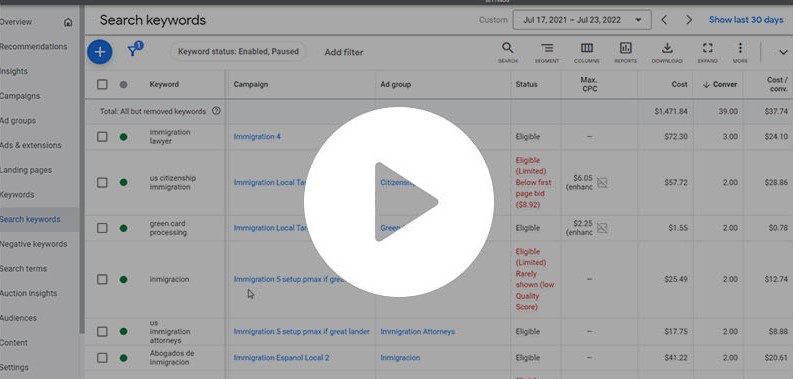The image size is (793, 379).
Task: Play the video with center play button
Action: coord(399,201)
